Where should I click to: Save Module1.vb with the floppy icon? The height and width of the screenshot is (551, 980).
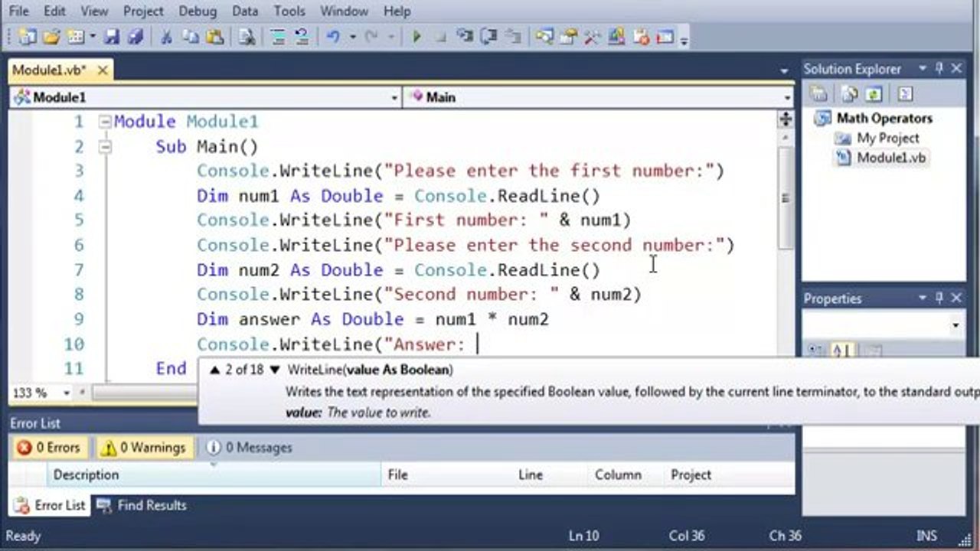click(x=112, y=37)
